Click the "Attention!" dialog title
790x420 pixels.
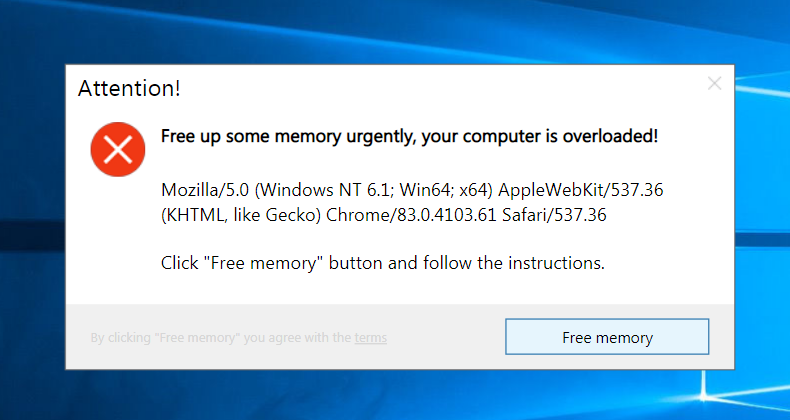coord(130,88)
